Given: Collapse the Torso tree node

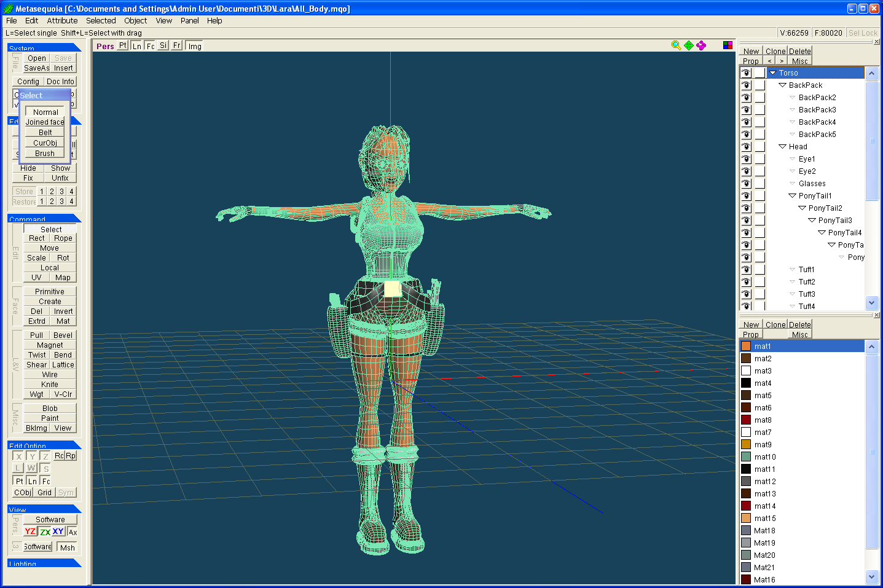Looking at the screenshot, I should [772, 73].
